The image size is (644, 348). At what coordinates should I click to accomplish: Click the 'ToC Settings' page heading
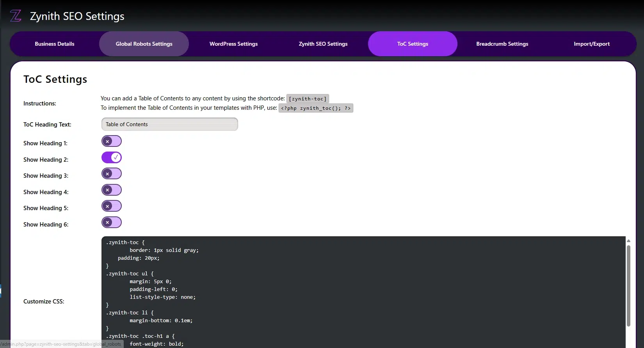click(x=55, y=79)
